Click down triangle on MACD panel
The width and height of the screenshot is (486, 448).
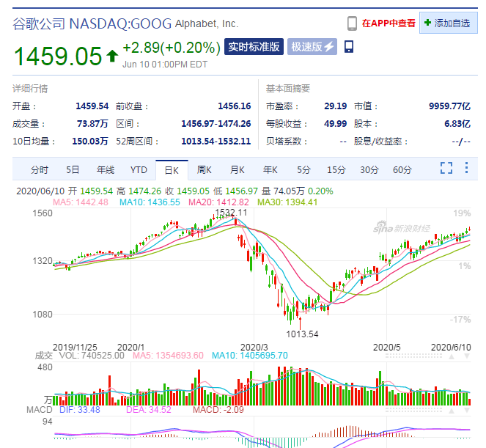[x=467, y=411]
